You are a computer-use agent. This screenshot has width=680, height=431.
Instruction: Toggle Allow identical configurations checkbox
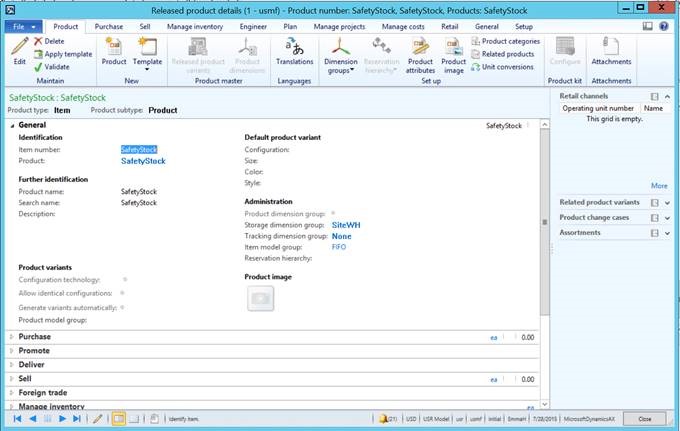(122, 293)
